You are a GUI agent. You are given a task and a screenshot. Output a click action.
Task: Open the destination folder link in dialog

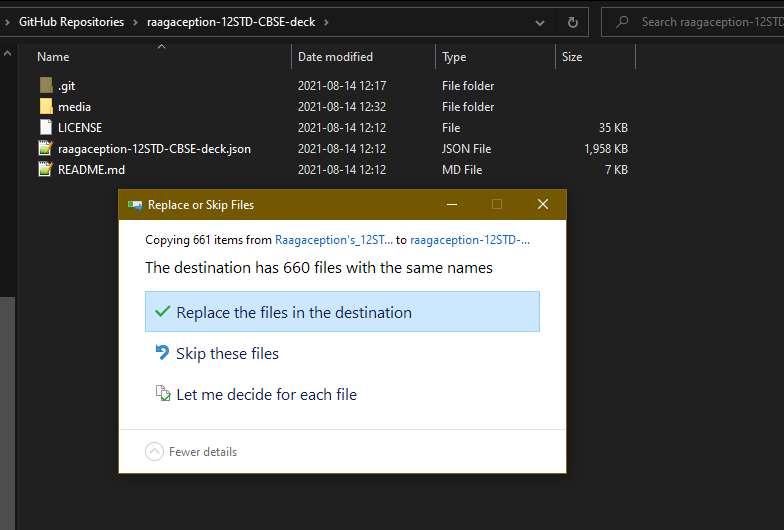coord(470,240)
